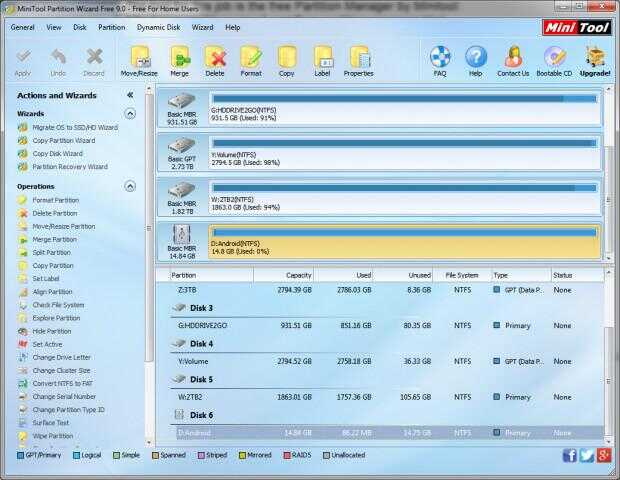
Task: Open the Help menu
Action: pos(232,27)
